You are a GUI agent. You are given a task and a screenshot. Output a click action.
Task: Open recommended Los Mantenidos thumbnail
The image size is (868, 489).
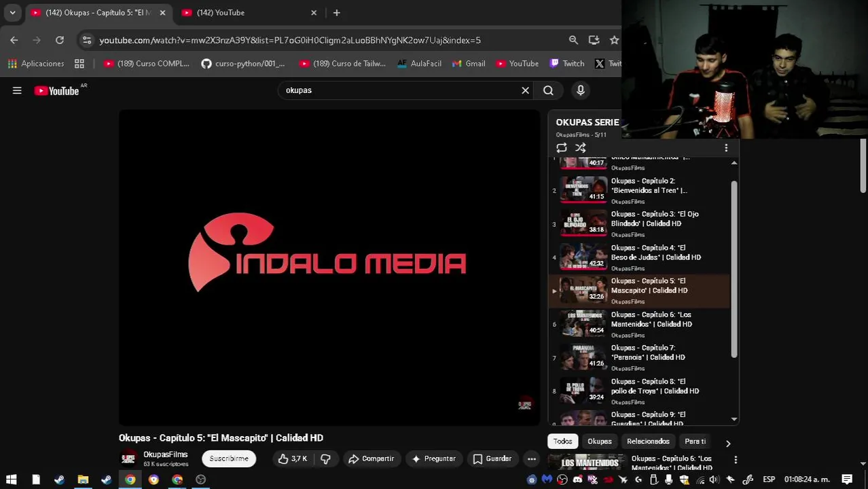click(587, 463)
